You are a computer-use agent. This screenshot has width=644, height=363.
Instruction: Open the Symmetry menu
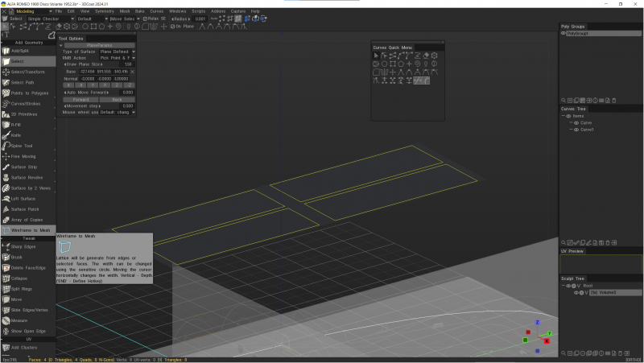[104, 11]
